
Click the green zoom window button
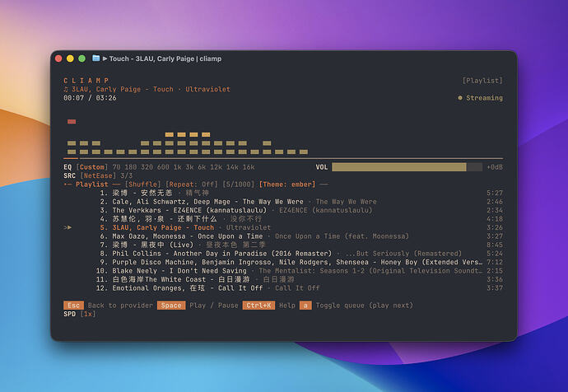[81, 58]
